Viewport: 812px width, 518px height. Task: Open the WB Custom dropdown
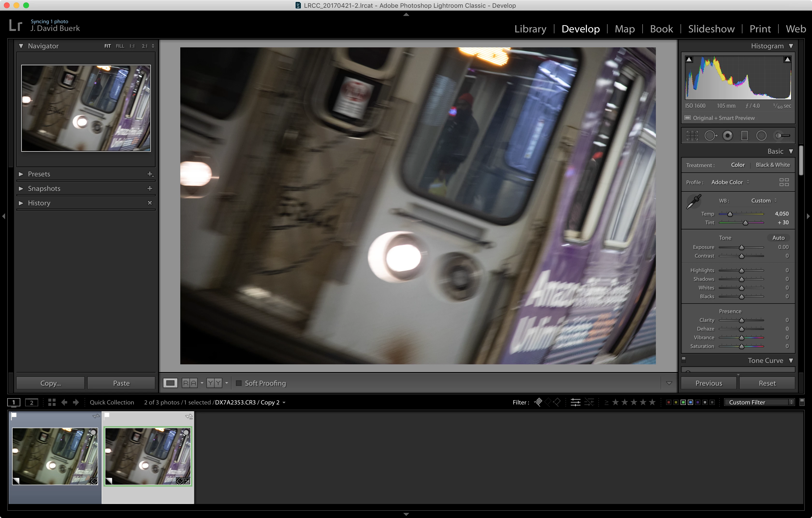[x=764, y=201]
